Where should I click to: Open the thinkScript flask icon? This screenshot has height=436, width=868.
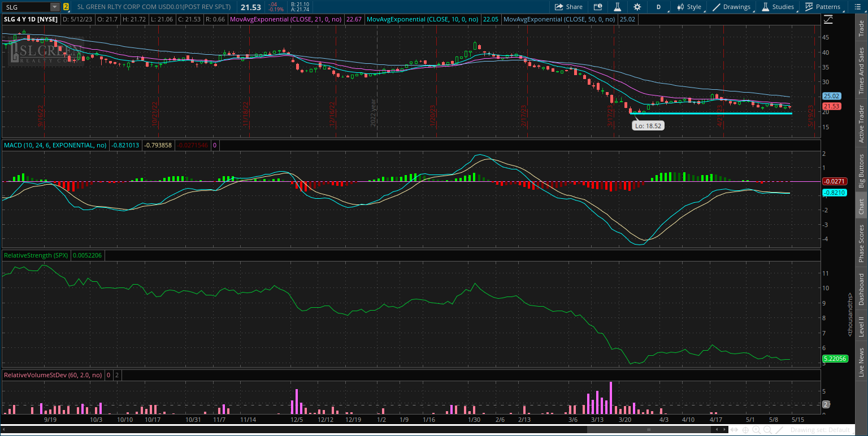[x=618, y=7]
